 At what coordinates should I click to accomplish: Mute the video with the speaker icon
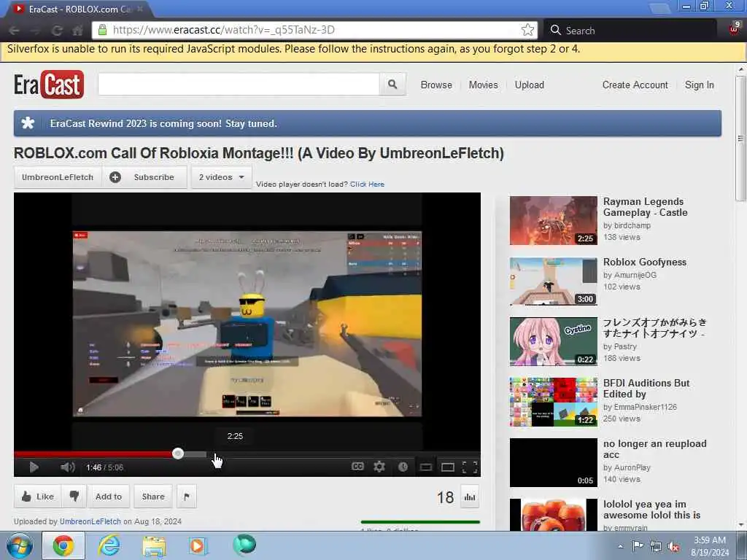point(68,467)
